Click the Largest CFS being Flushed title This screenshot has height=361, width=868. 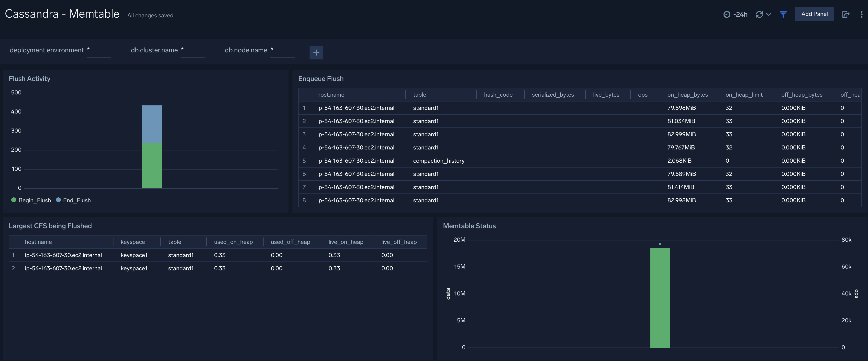point(50,226)
